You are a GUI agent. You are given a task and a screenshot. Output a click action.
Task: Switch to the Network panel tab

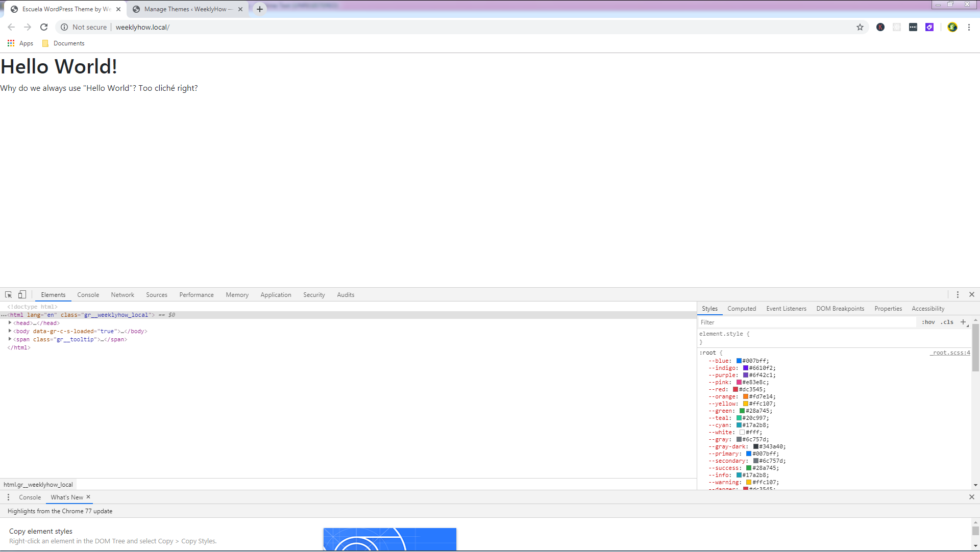coord(122,295)
